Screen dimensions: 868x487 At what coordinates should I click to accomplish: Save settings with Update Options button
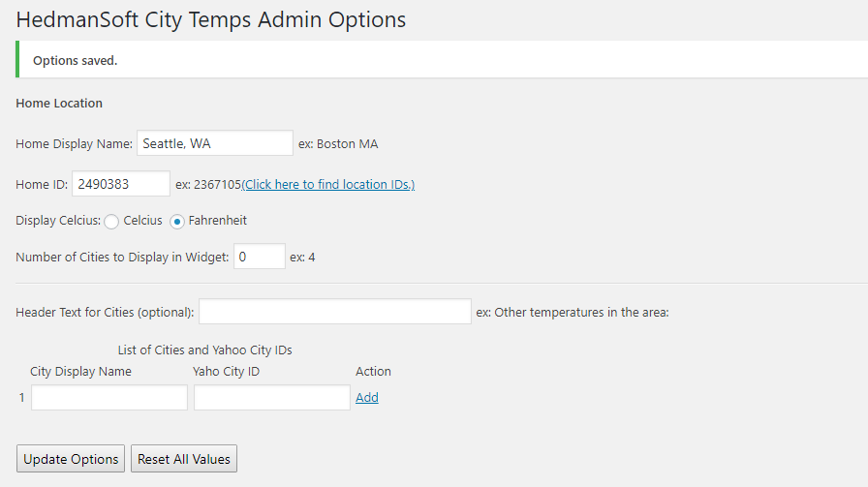coord(71,459)
